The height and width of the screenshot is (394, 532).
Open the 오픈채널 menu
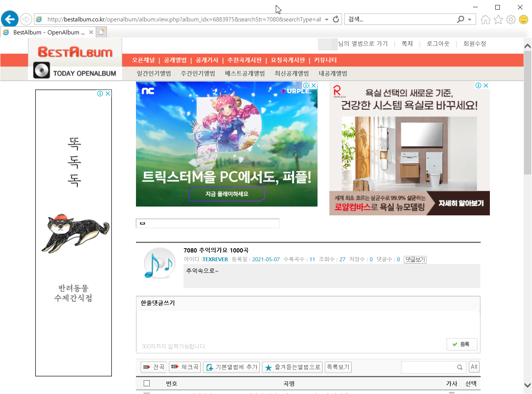tap(144, 60)
